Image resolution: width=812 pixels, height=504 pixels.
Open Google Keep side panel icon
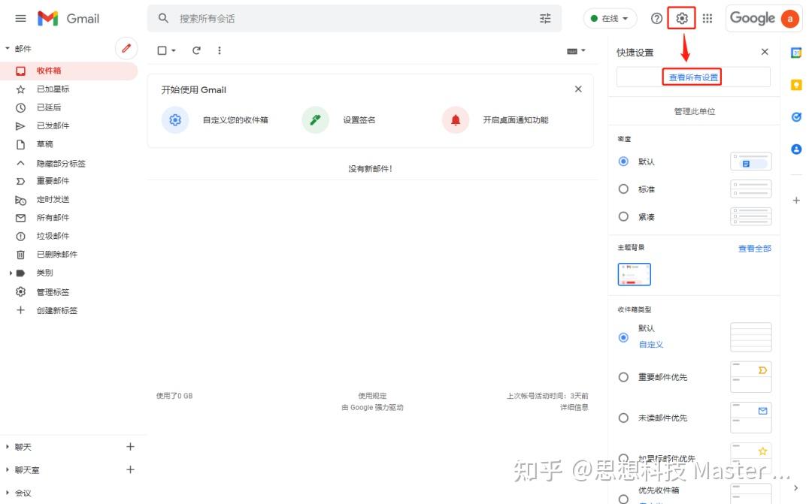coord(796,85)
